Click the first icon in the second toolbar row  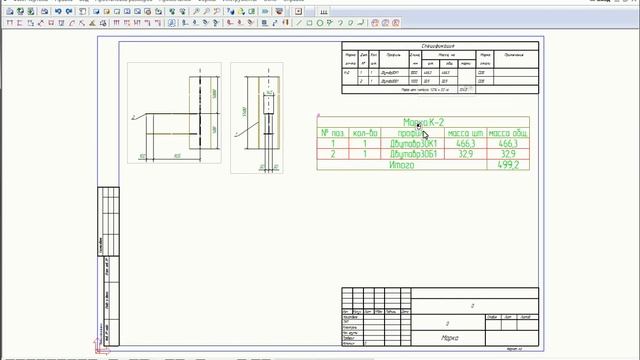point(10,23)
